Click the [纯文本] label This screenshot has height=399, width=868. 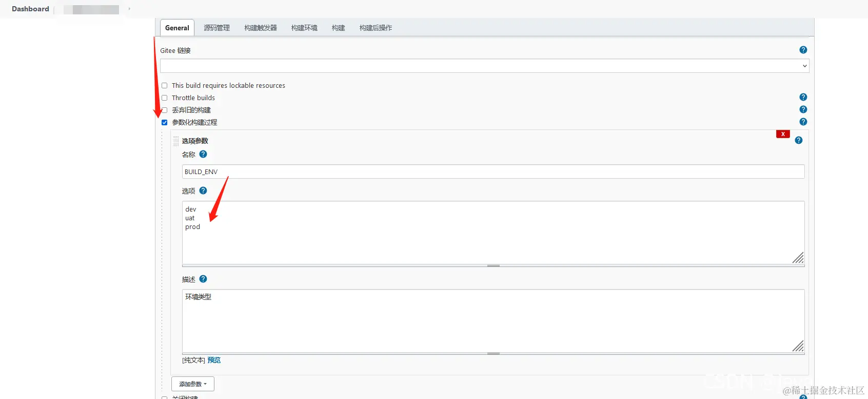(x=193, y=360)
